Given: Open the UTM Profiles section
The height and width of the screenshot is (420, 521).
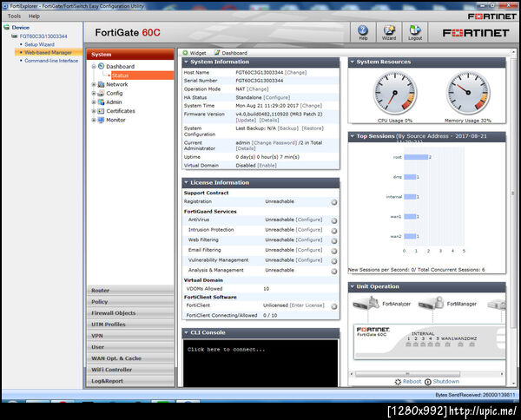Looking at the screenshot, I should [x=130, y=325].
